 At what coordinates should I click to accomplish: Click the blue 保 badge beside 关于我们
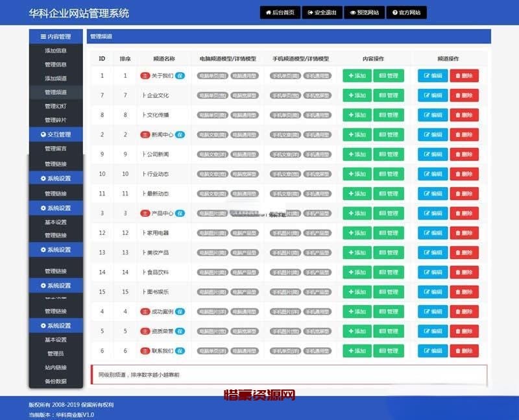180,76
